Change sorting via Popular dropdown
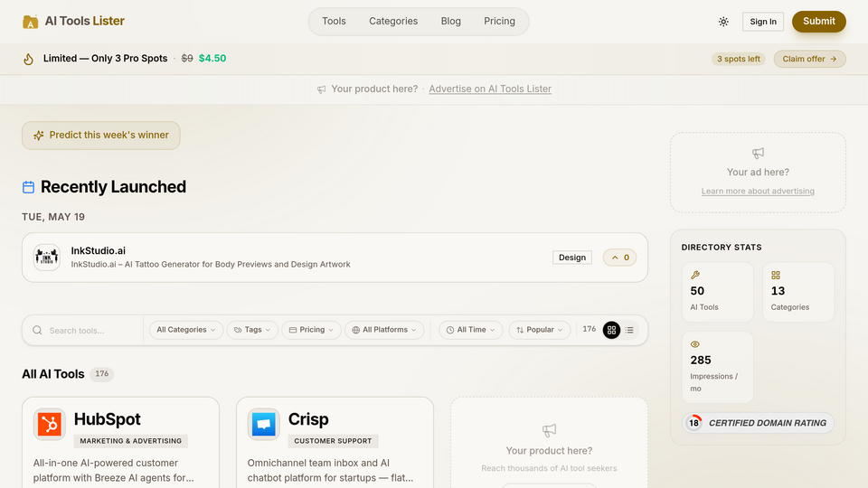This screenshot has width=868, height=488. [x=539, y=330]
